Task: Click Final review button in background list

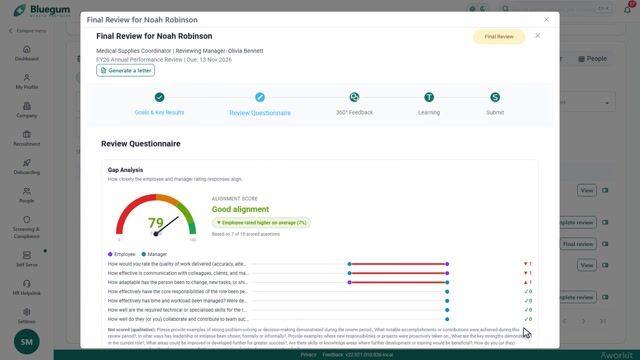Action: point(578,244)
